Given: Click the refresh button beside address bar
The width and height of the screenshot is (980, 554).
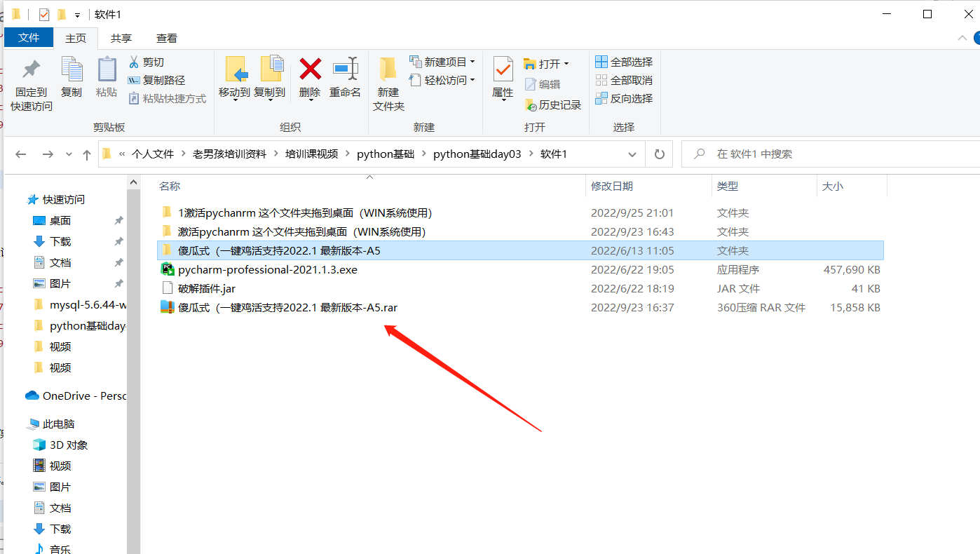Looking at the screenshot, I should point(659,154).
